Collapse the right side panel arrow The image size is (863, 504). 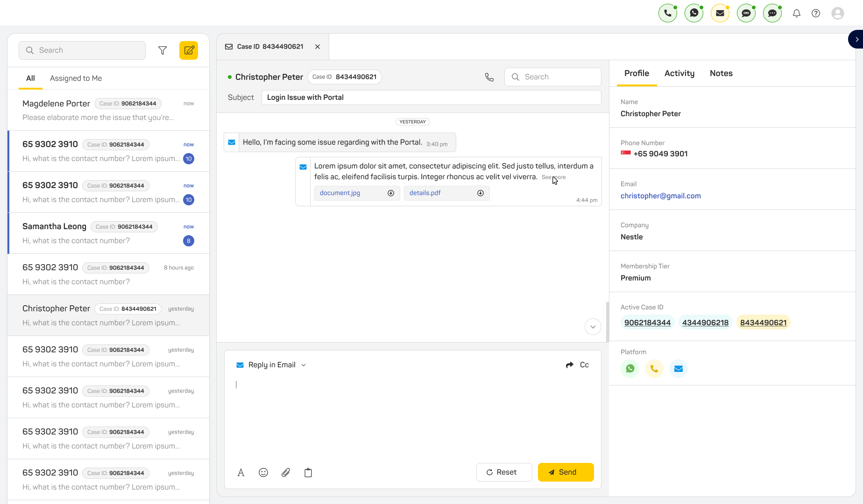(856, 40)
